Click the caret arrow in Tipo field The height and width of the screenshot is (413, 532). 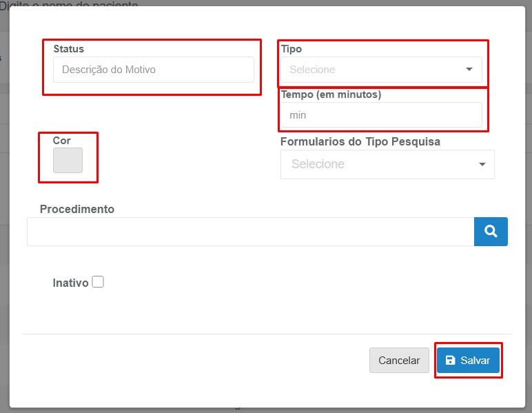(x=469, y=69)
